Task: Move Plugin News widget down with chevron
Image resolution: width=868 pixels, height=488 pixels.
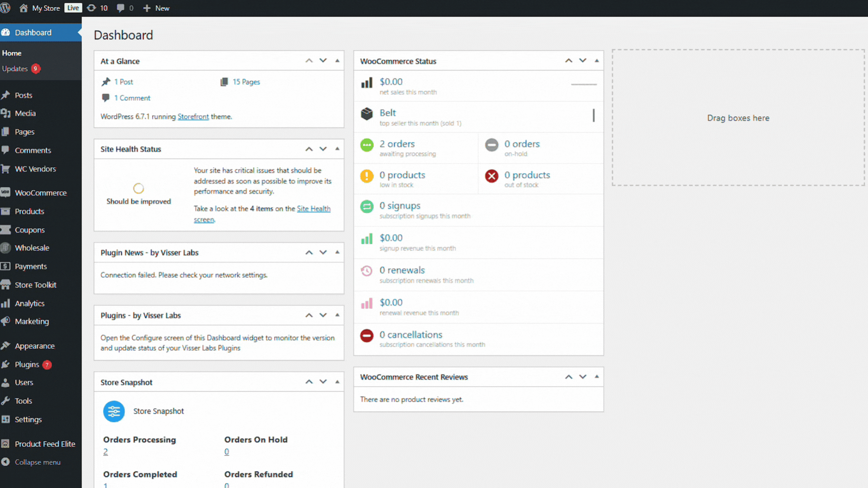Action: click(x=323, y=252)
